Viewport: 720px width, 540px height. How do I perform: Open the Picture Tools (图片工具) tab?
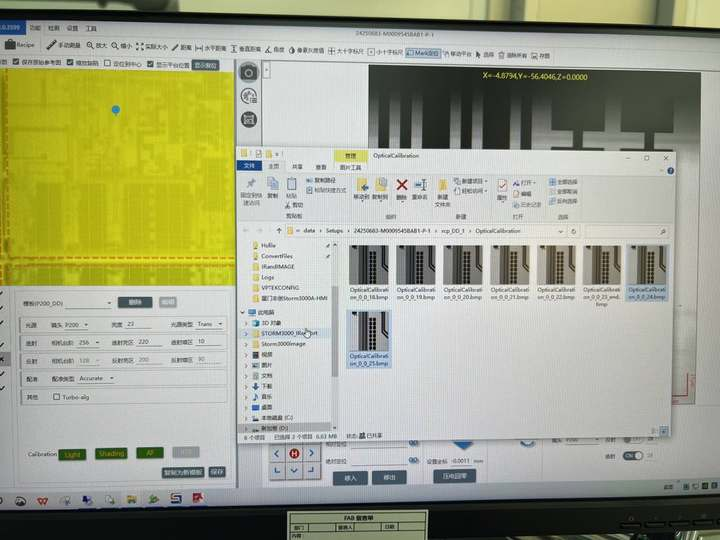tap(350, 167)
